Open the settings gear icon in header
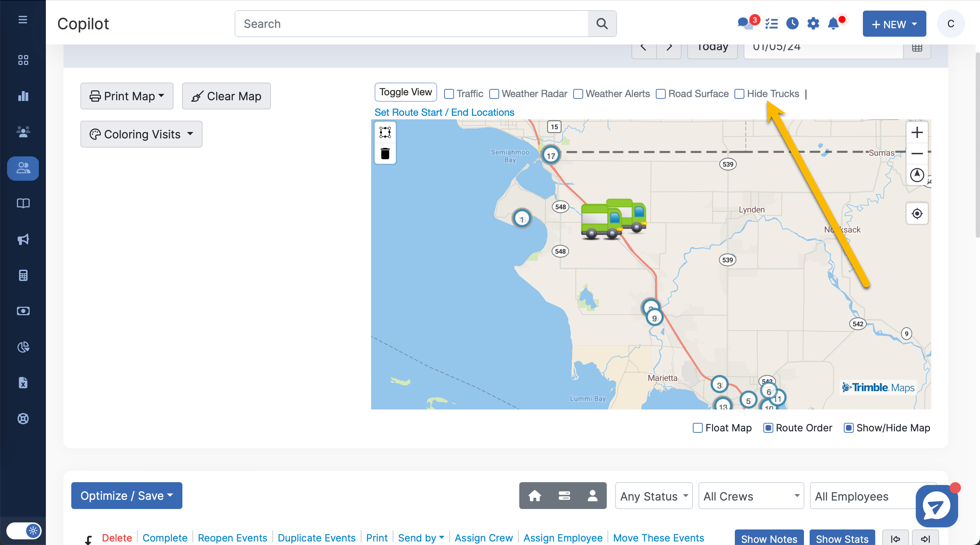The height and width of the screenshot is (545, 980). coord(813,24)
